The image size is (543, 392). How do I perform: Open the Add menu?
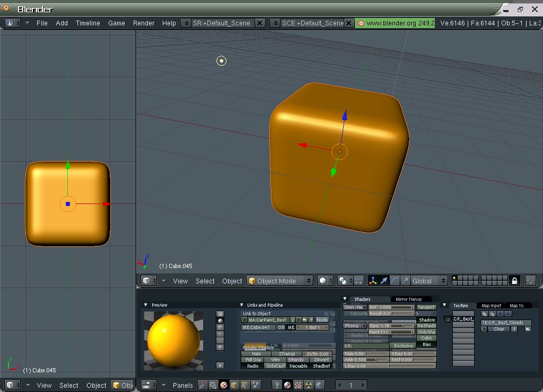[x=62, y=23]
